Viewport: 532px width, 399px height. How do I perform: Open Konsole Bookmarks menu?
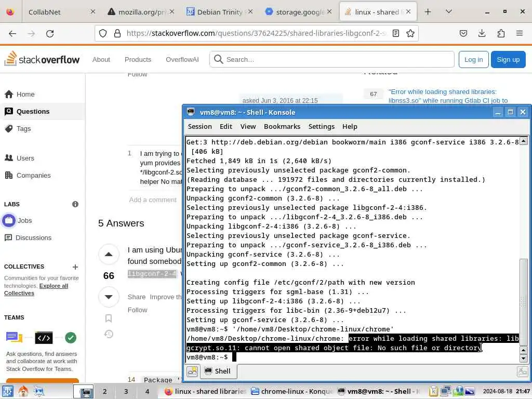click(x=282, y=127)
